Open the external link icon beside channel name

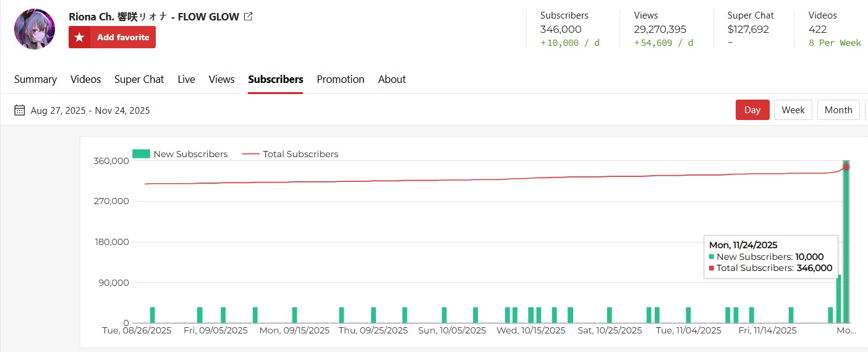coord(249,17)
